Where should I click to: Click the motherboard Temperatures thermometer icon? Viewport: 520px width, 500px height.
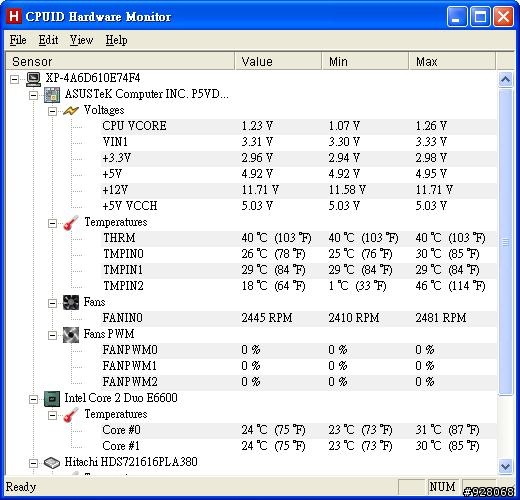pyautogui.click(x=71, y=223)
